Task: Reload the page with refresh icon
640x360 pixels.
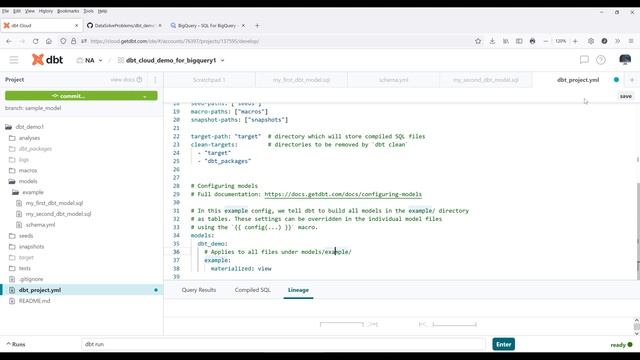Action: (36, 41)
